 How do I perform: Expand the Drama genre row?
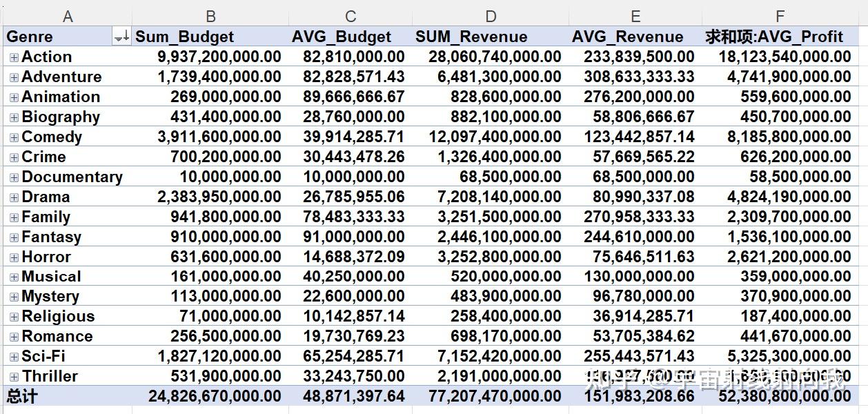(14, 198)
